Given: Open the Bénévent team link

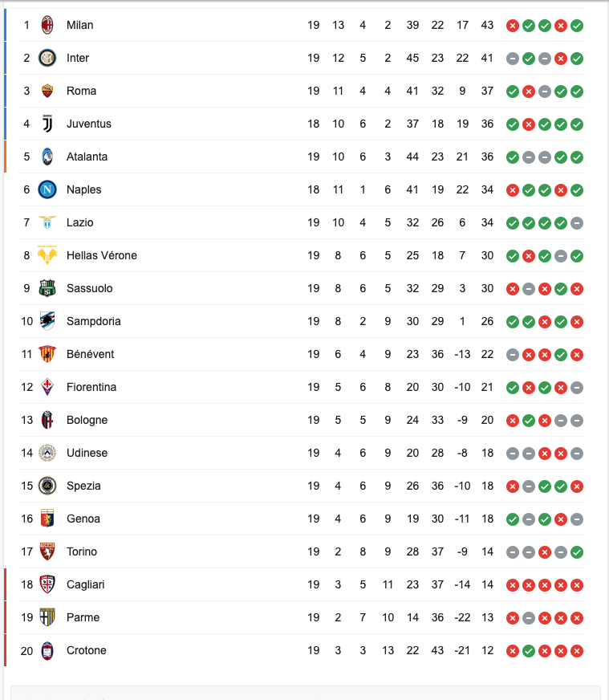Looking at the screenshot, I should [x=90, y=354].
